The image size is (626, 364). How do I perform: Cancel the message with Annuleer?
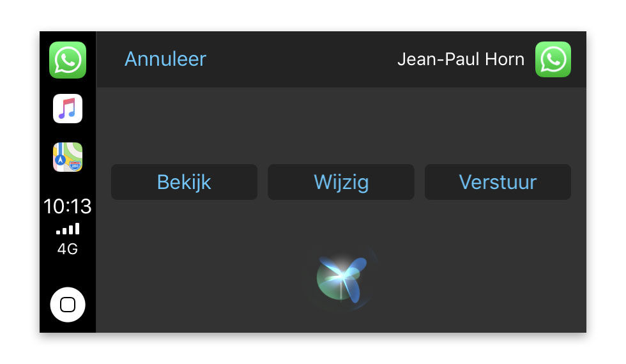[165, 59]
